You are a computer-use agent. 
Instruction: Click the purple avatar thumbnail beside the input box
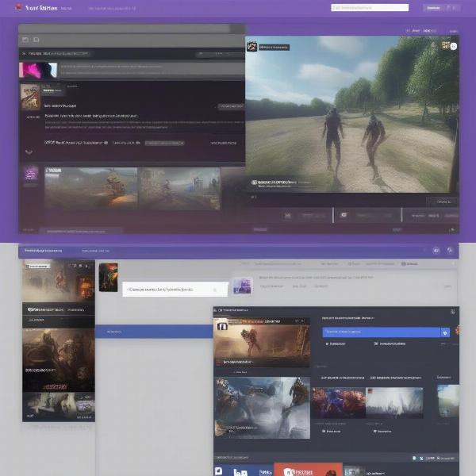click(243, 286)
